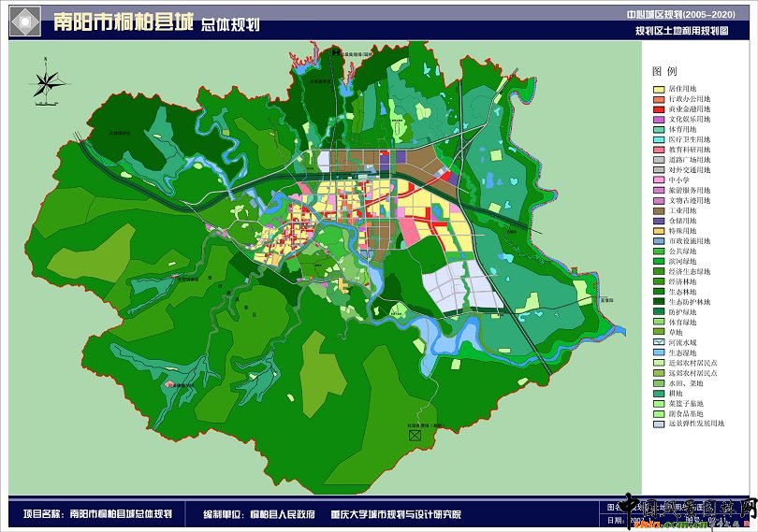The height and width of the screenshot is (532, 758).
Task: Click the 南阳市桐柏县城 main title
Action: [123, 22]
